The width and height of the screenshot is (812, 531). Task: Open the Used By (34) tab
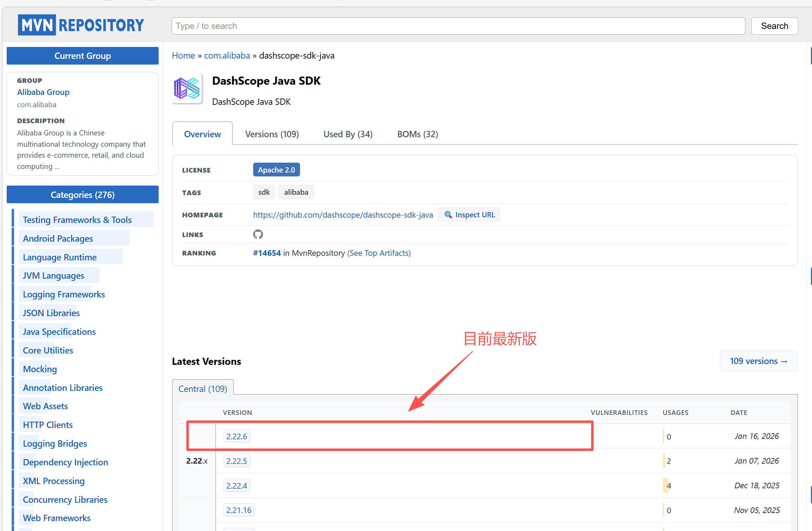pos(348,134)
